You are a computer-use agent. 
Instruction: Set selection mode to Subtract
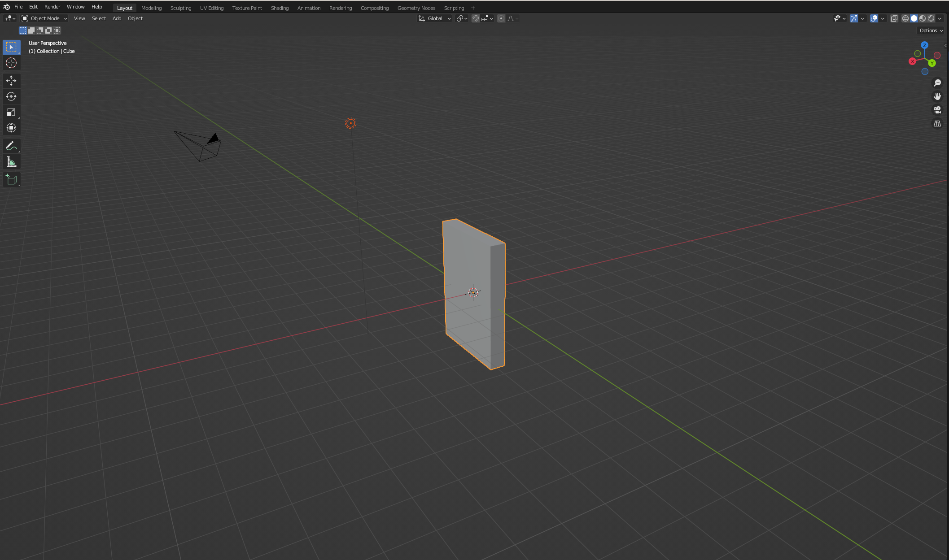point(40,30)
